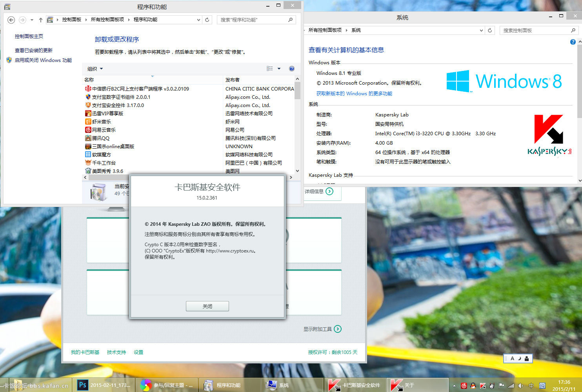582x392 pixels.
Task: Click 授权许可 剩余1005天 link
Action: pyautogui.click(x=333, y=352)
